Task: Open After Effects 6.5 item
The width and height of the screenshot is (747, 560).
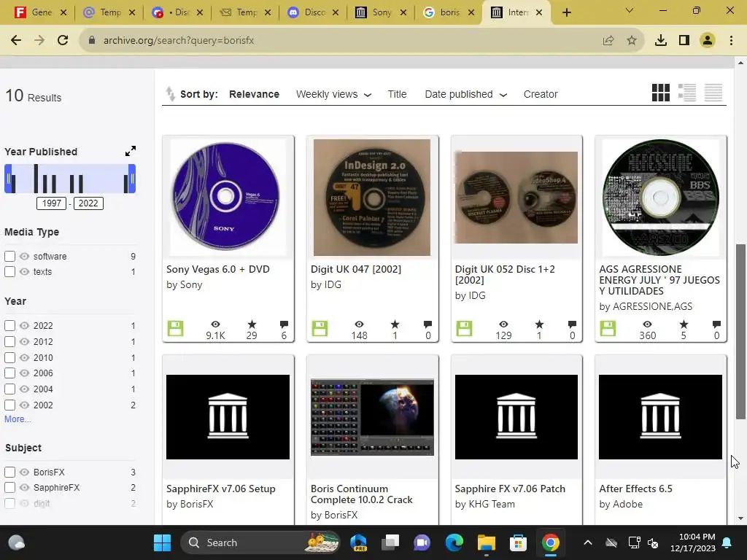Action: click(x=635, y=489)
